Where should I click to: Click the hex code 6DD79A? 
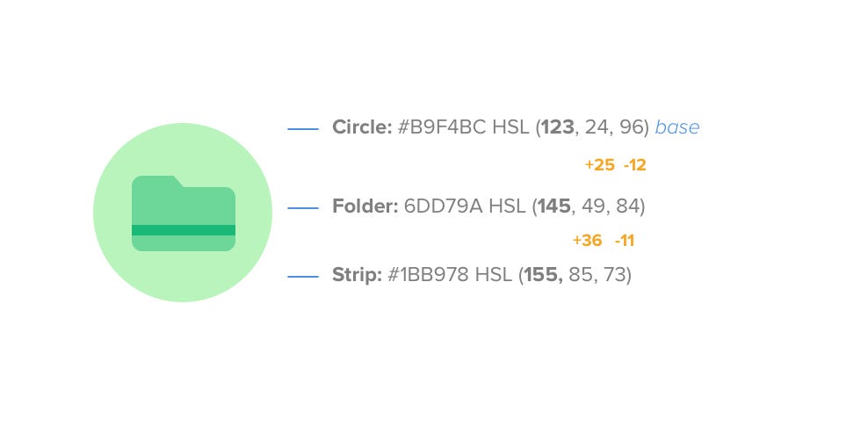tap(444, 206)
